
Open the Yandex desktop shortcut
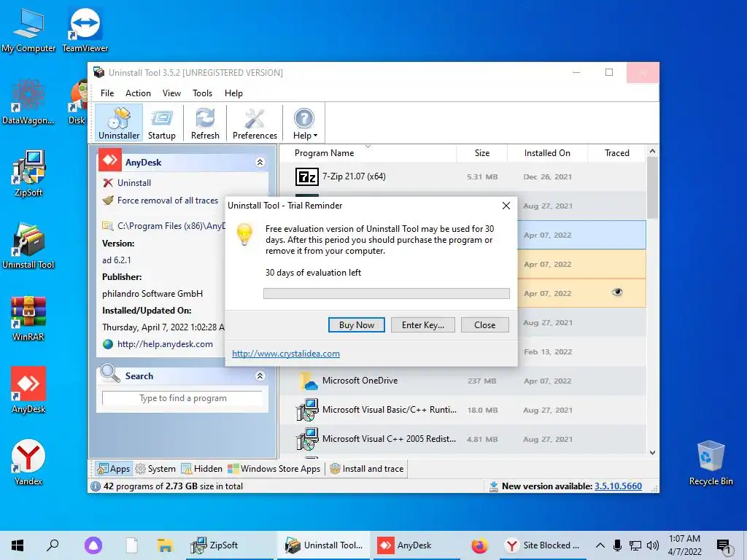click(28, 462)
